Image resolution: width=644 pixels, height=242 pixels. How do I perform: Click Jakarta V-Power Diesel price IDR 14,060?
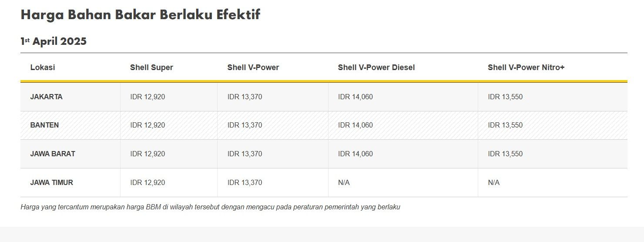pyautogui.click(x=356, y=97)
